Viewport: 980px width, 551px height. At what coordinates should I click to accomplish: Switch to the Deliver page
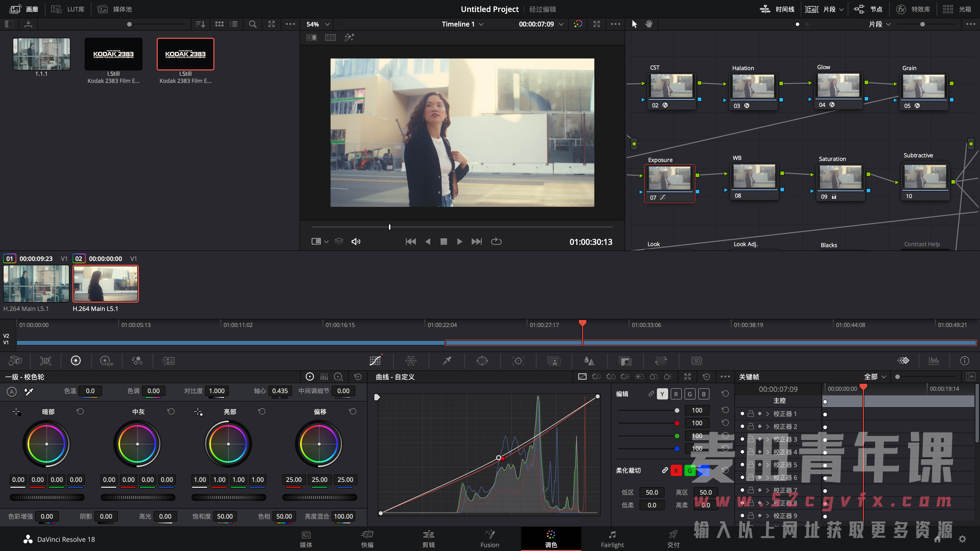[x=673, y=539]
